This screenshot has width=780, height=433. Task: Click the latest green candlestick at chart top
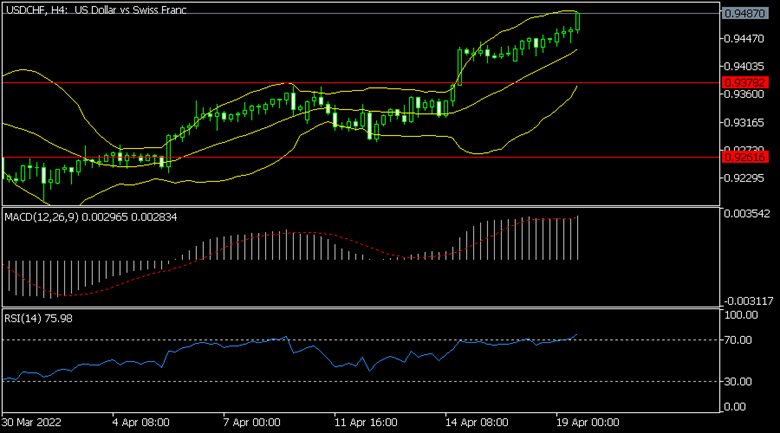pyautogui.click(x=578, y=22)
